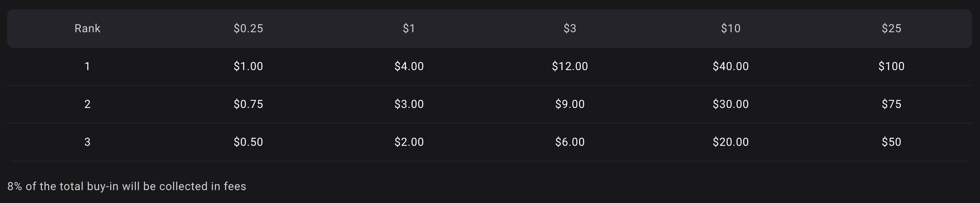
Task: Click the $9.00 prize cell
Action: [x=570, y=104]
